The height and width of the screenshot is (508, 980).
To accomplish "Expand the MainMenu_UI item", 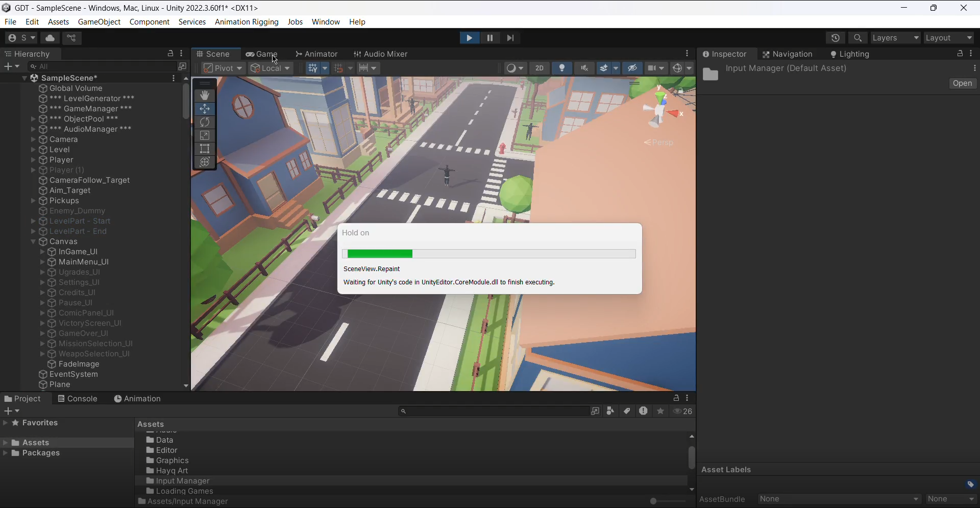I will pos(42,262).
